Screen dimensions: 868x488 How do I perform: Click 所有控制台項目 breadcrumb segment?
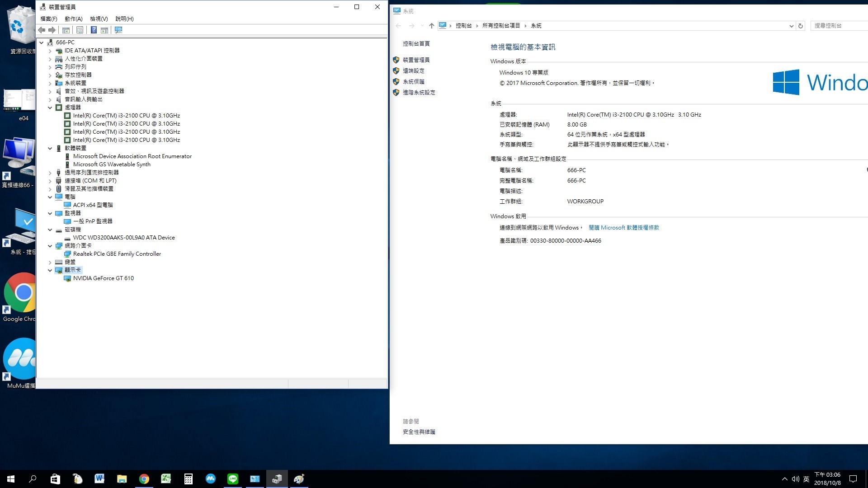[x=501, y=26]
